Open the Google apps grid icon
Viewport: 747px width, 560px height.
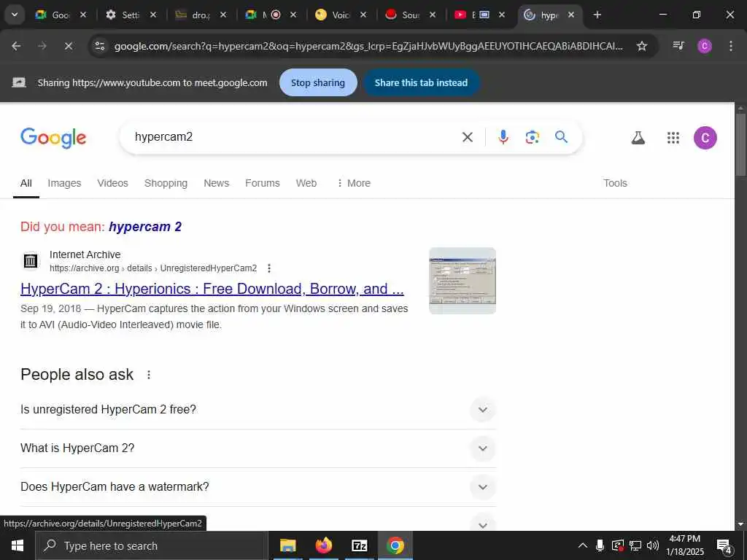pyautogui.click(x=673, y=138)
